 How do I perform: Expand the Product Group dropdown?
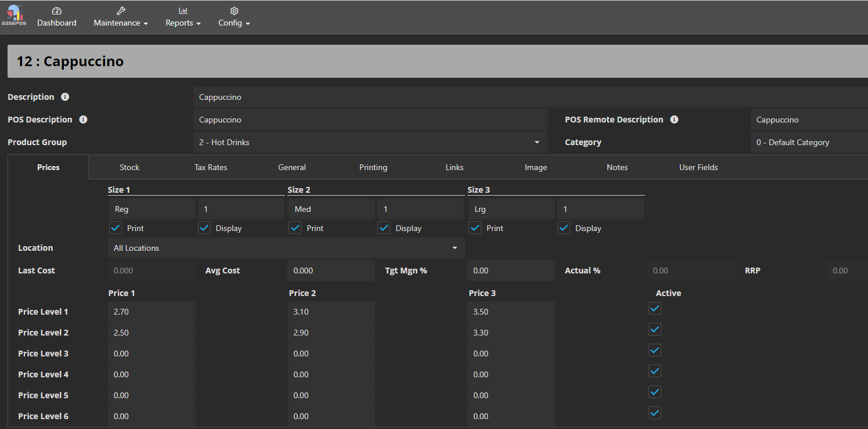[370, 142]
